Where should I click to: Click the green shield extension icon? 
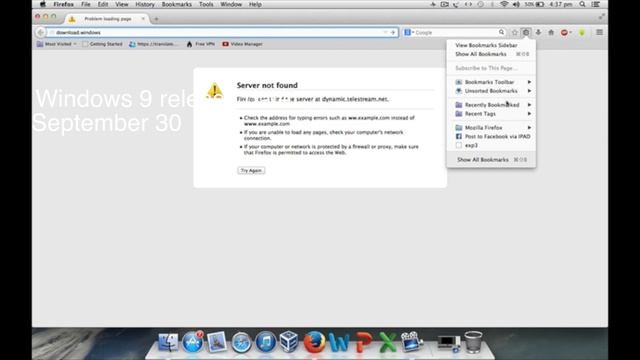[x=582, y=32]
